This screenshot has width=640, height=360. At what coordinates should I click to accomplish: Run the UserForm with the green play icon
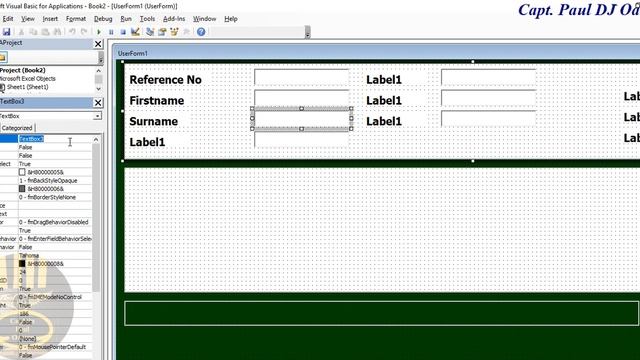click(x=99, y=32)
